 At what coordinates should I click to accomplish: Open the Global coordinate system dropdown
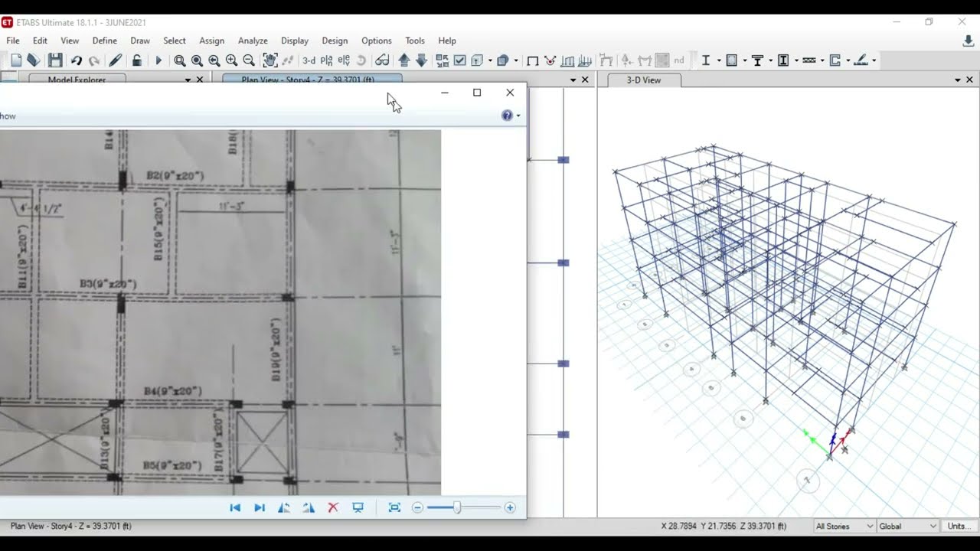(x=907, y=526)
